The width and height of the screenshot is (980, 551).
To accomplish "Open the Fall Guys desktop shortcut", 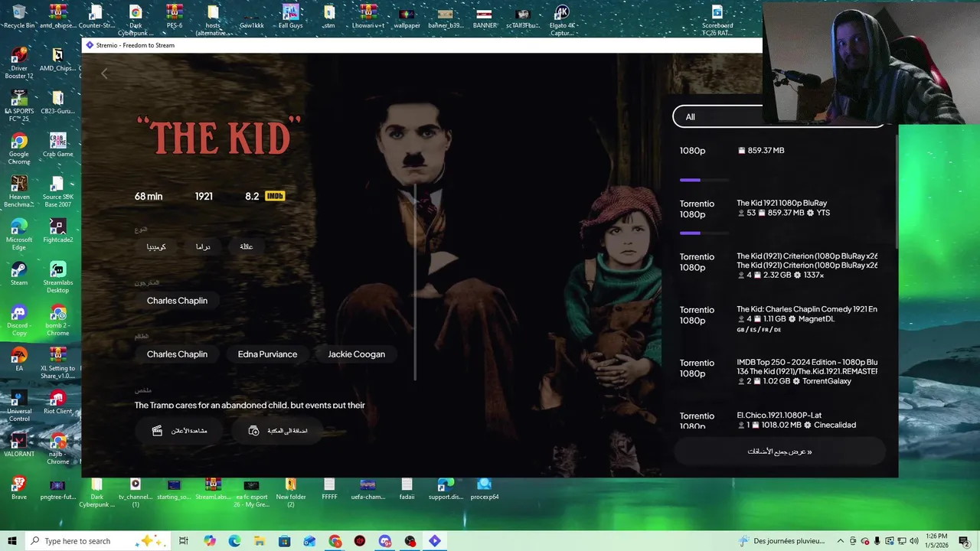I will tap(290, 16).
